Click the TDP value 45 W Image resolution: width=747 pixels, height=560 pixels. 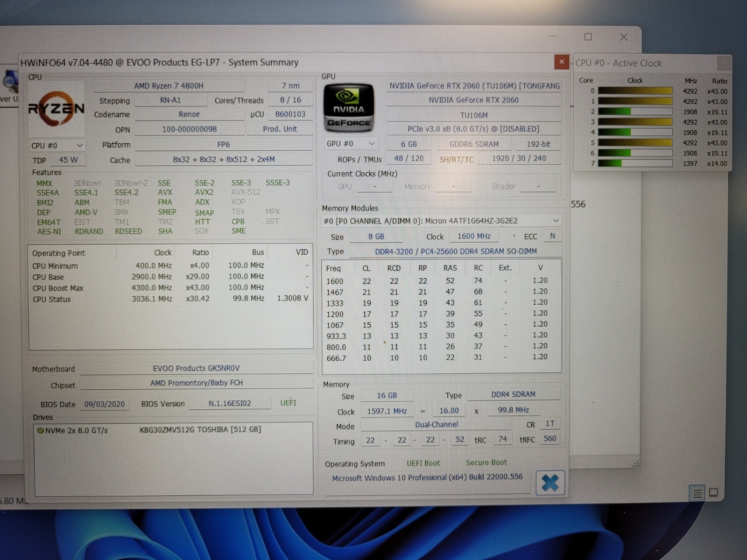pyautogui.click(x=69, y=160)
